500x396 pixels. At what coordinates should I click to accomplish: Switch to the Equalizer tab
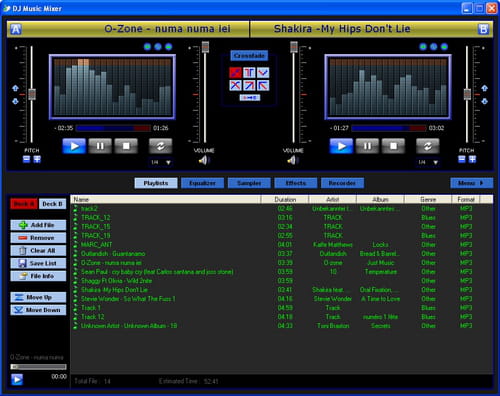202,183
